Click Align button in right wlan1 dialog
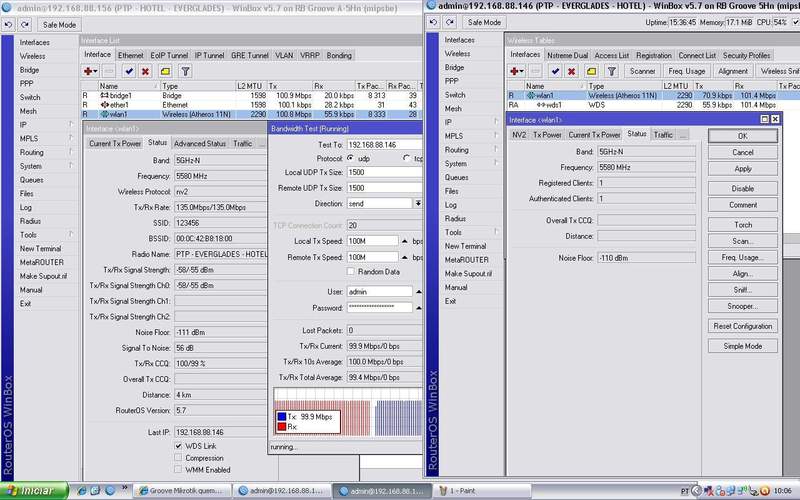The height and width of the screenshot is (500, 800). 743,274
